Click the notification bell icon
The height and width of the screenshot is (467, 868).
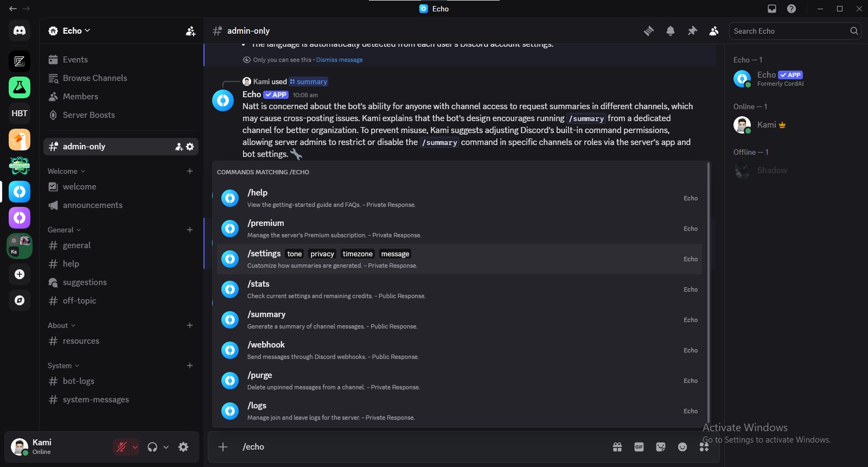[671, 31]
